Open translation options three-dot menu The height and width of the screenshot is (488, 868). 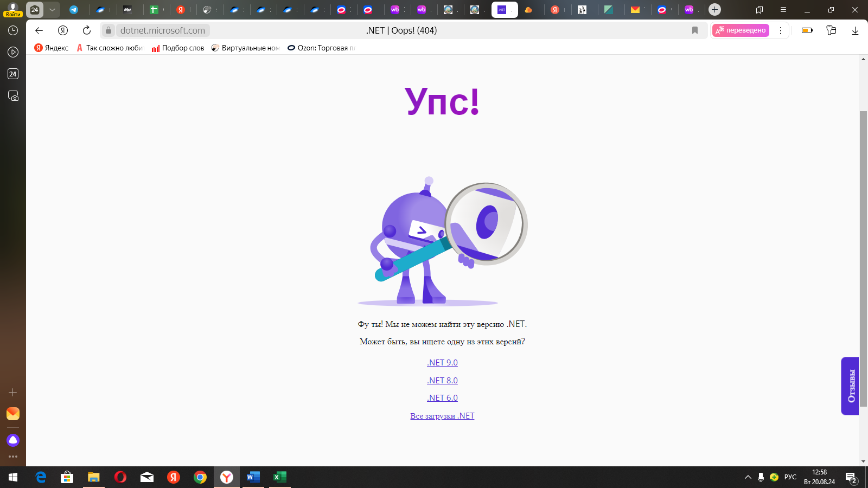781,30
